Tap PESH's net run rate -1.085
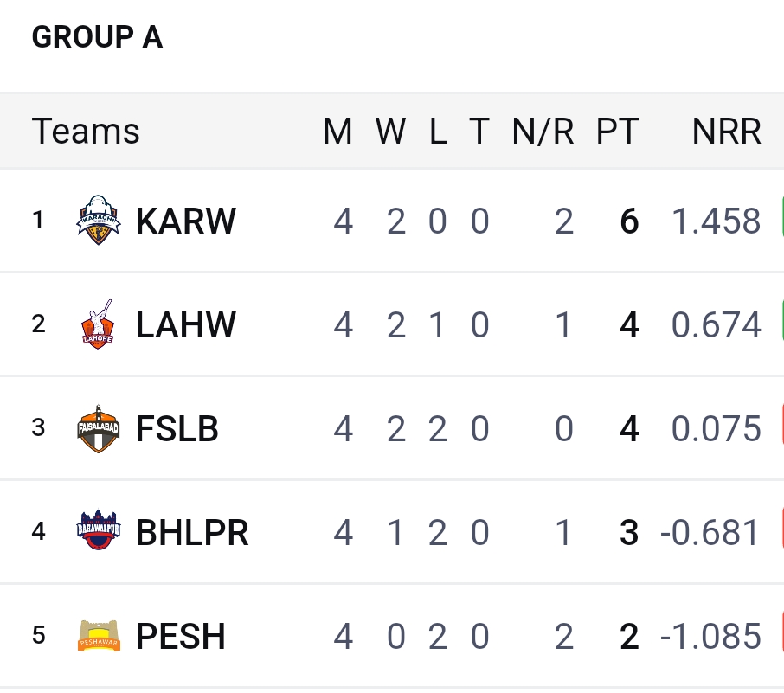 710,637
